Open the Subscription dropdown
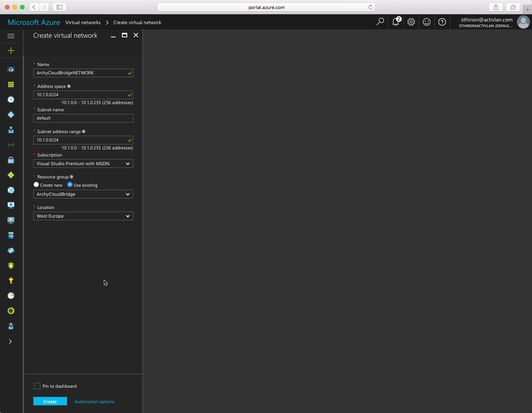This screenshot has height=413, width=532. point(83,164)
